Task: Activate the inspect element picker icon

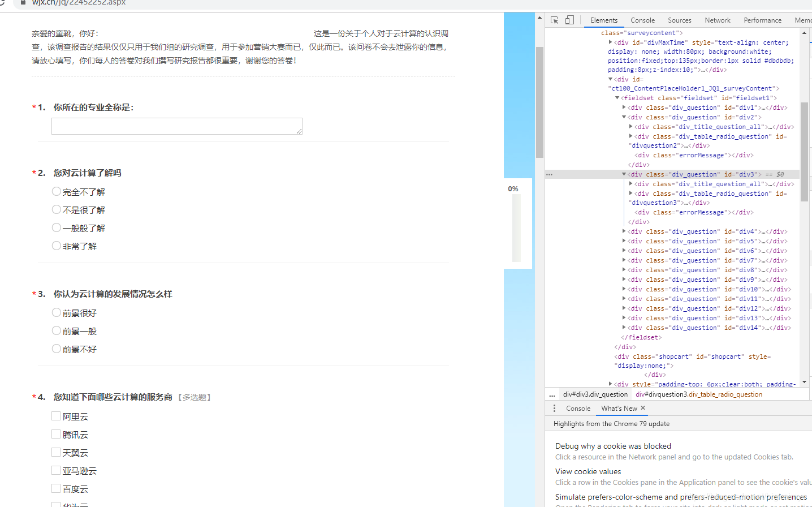Action: click(554, 20)
